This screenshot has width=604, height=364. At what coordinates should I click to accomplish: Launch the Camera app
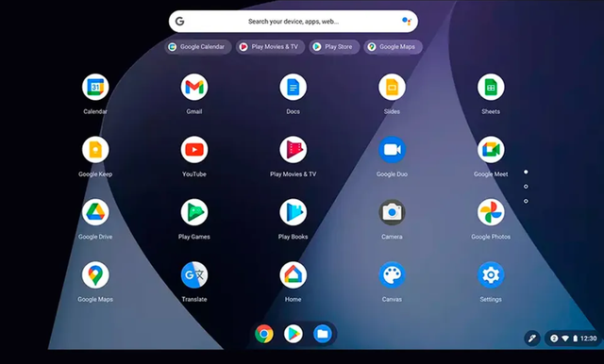point(392,212)
